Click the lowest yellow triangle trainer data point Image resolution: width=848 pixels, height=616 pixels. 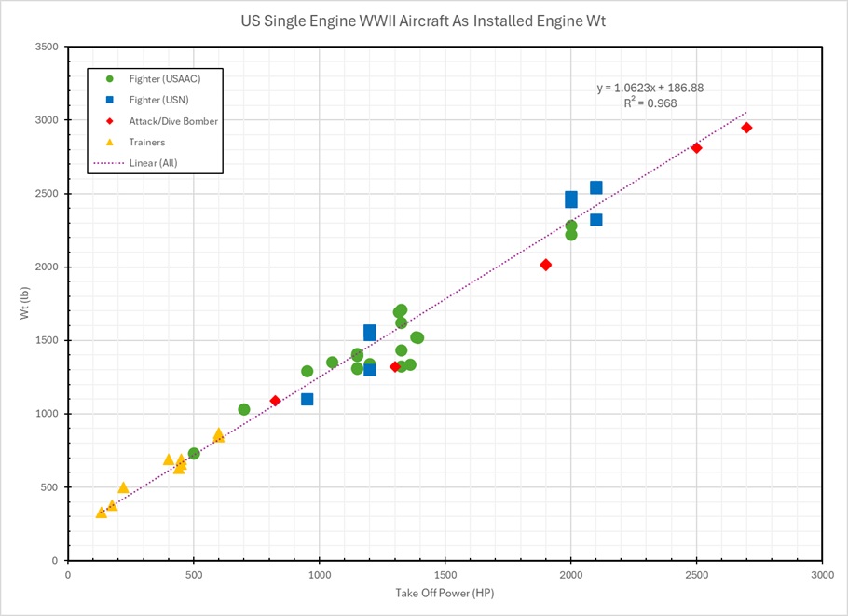(x=102, y=513)
